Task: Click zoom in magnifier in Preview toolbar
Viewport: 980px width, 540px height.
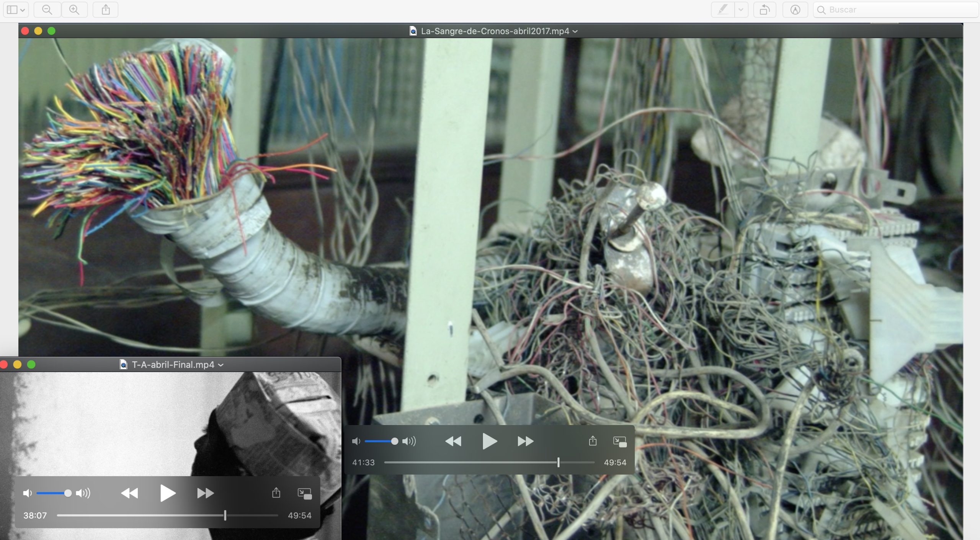Action: 74,10
